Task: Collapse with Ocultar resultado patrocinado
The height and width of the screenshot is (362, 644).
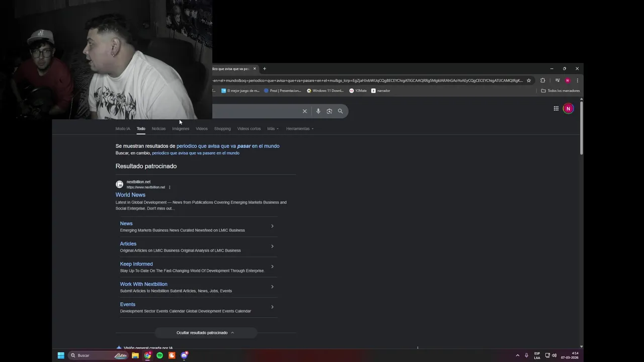Action: click(206, 332)
